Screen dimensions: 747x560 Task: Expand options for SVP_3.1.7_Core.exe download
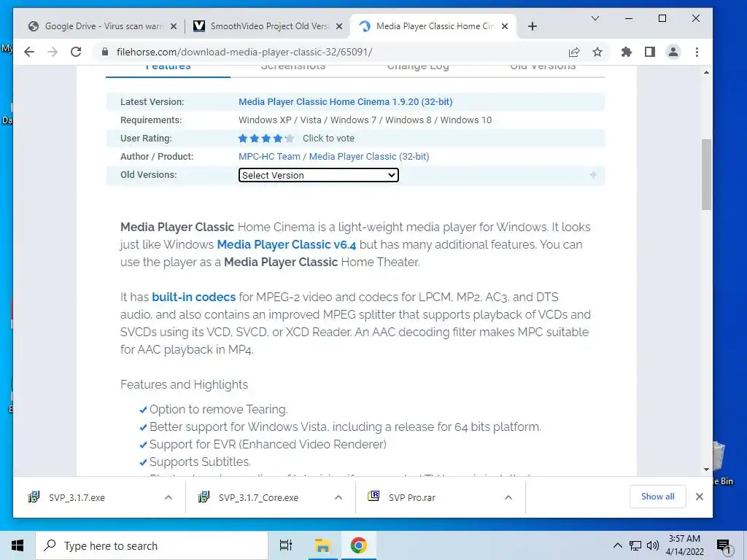click(x=338, y=497)
